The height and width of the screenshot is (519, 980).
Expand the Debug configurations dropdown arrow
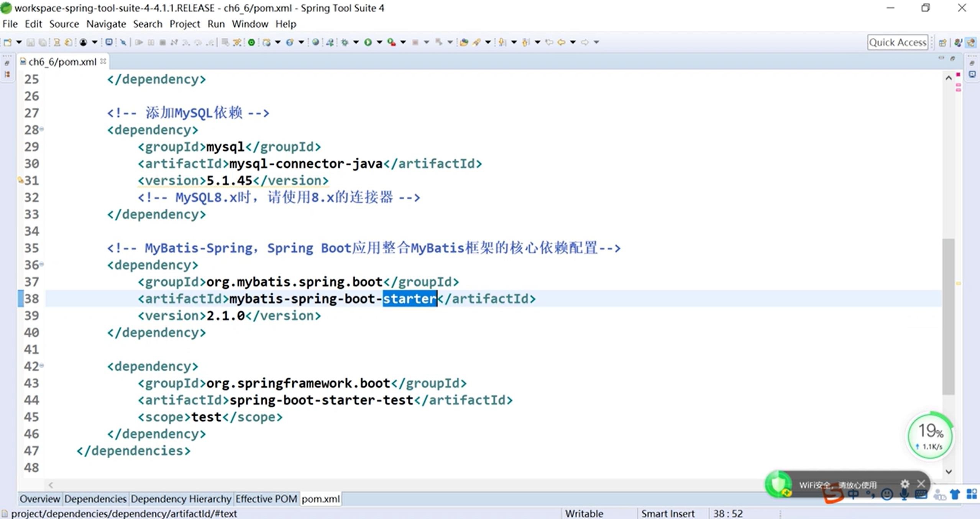click(x=356, y=42)
